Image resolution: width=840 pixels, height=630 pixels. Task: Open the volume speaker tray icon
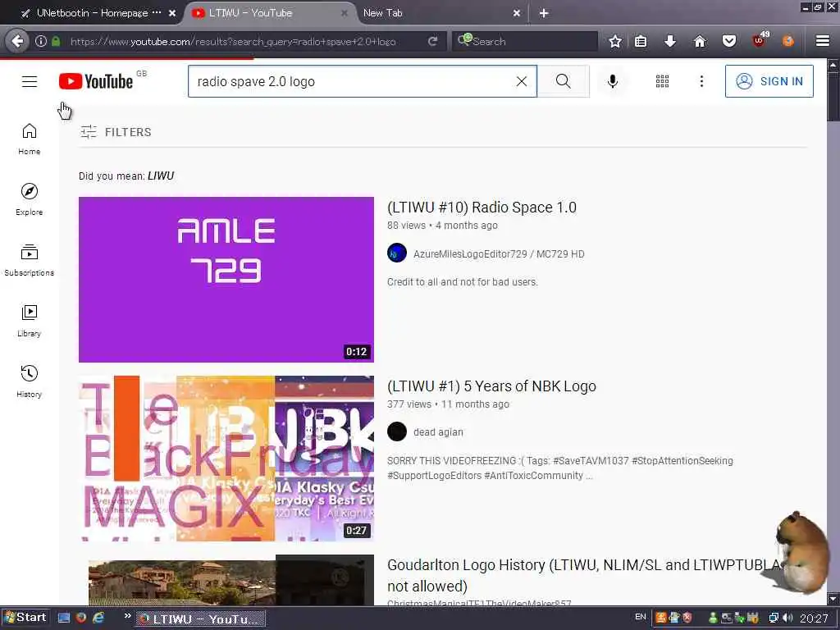787,618
